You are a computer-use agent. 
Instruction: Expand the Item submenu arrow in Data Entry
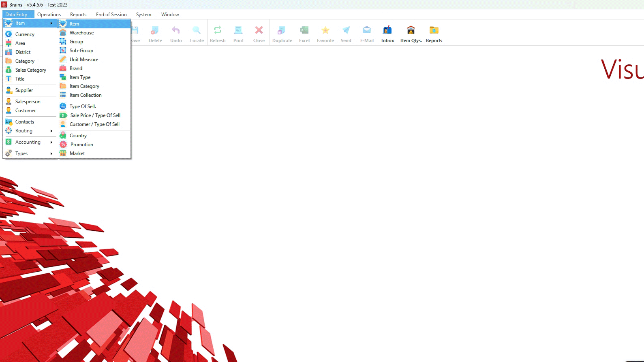51,23
